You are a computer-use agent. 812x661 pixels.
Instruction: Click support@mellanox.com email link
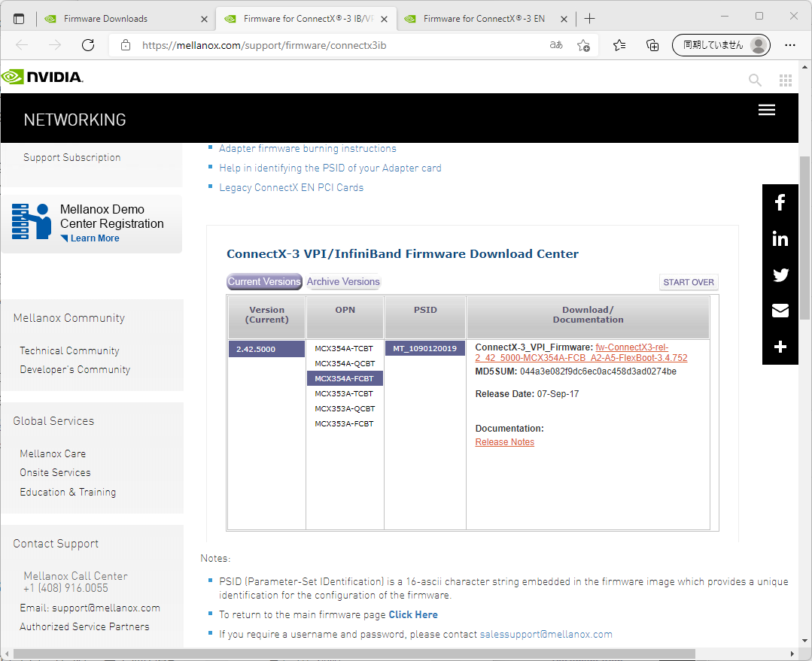pyautogui.click(x=106, y=608)
